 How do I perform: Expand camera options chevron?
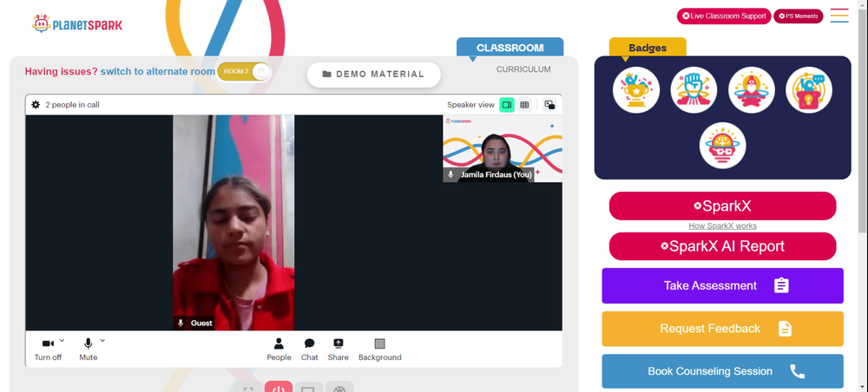(62, 340)
